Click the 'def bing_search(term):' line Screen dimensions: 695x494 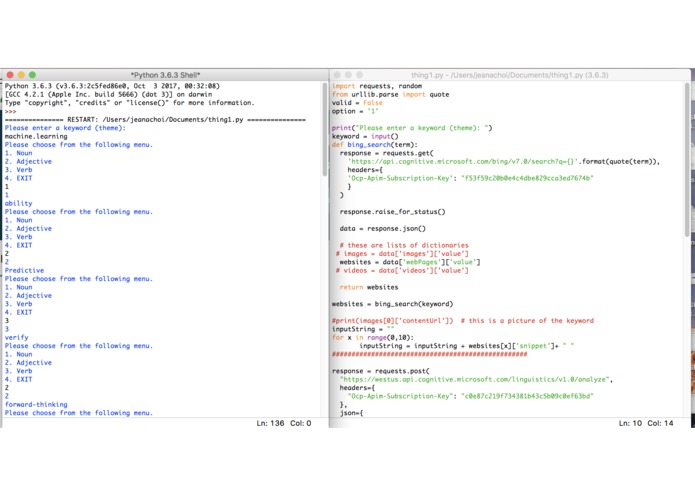click(x=375, y=145)
